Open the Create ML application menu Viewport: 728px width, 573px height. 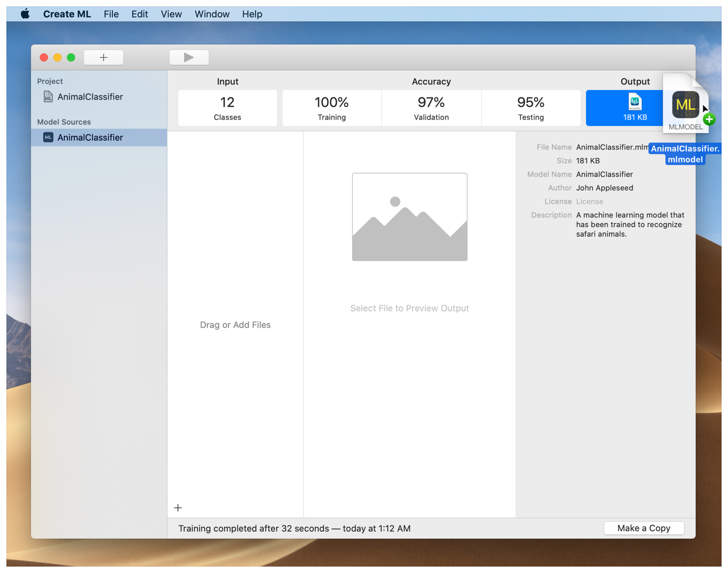(67, 14)
